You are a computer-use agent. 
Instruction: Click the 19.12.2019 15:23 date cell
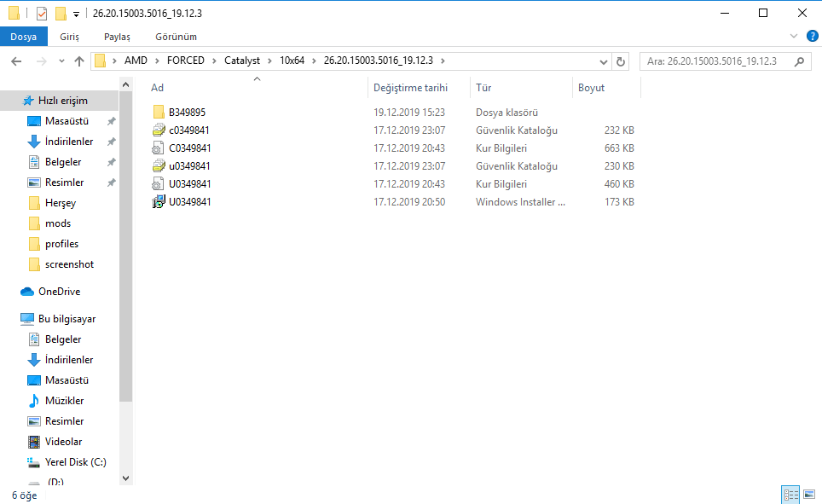pyautogui.click(x=409, y=113)
